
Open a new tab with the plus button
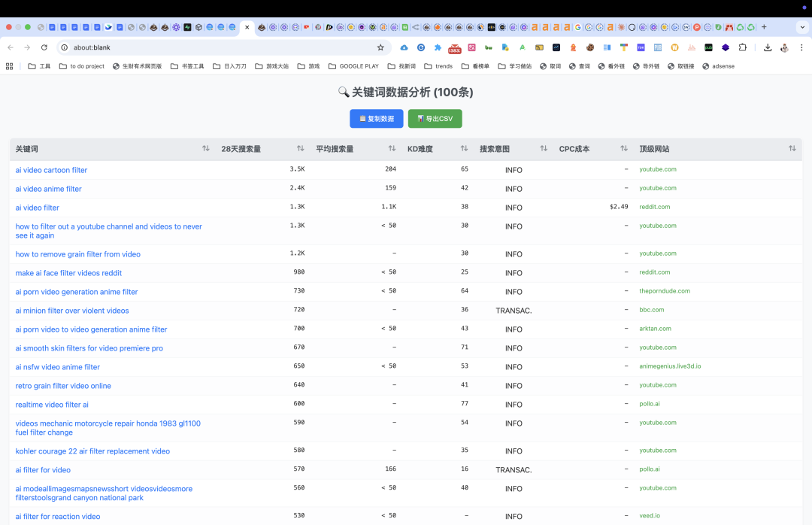click(764, 27)
